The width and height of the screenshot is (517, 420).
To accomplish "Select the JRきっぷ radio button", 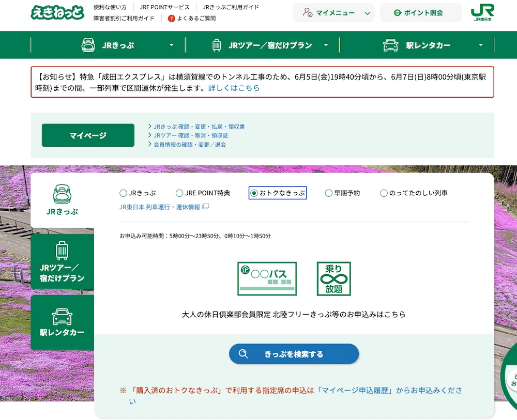I will click(x=123, y=193).
